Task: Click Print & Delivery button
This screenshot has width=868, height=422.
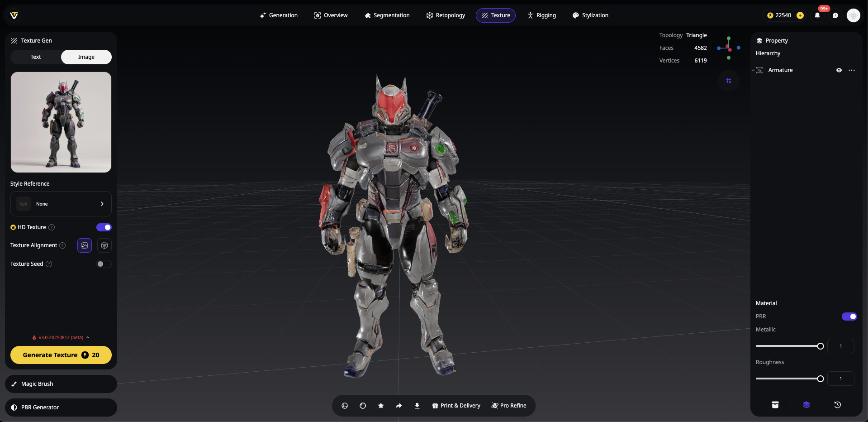Action: (x=456, y=406)
